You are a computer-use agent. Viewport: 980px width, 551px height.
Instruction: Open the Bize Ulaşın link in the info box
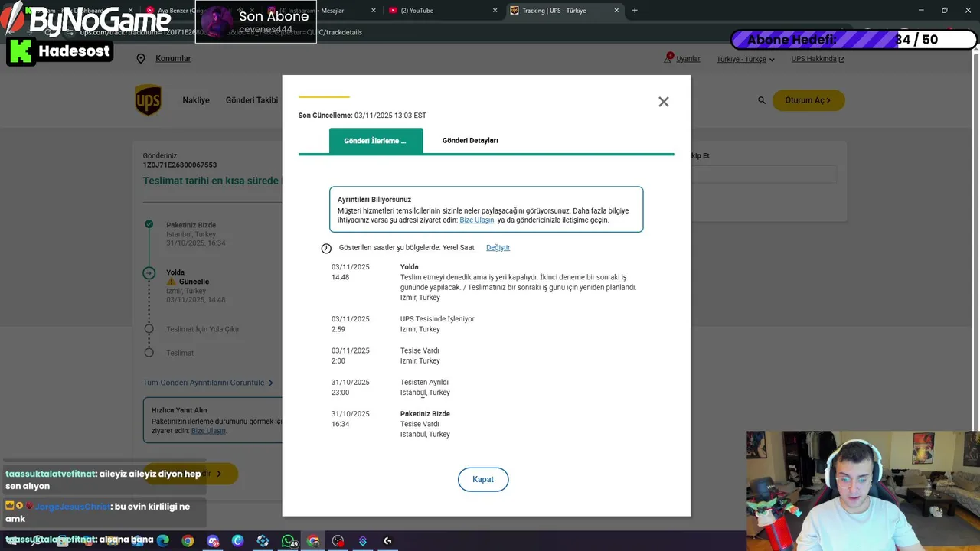pyautogui.click(x=476, y=220)
